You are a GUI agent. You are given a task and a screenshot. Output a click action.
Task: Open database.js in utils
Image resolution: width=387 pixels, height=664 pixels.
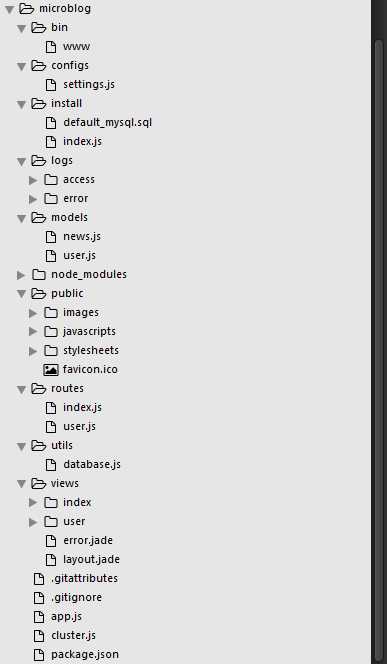click(92, 465)
